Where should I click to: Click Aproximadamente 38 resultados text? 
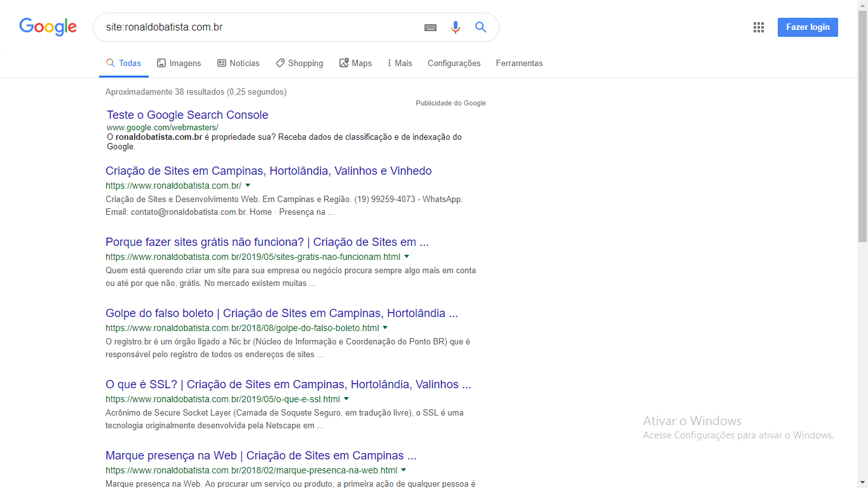(x=196, y=92)
